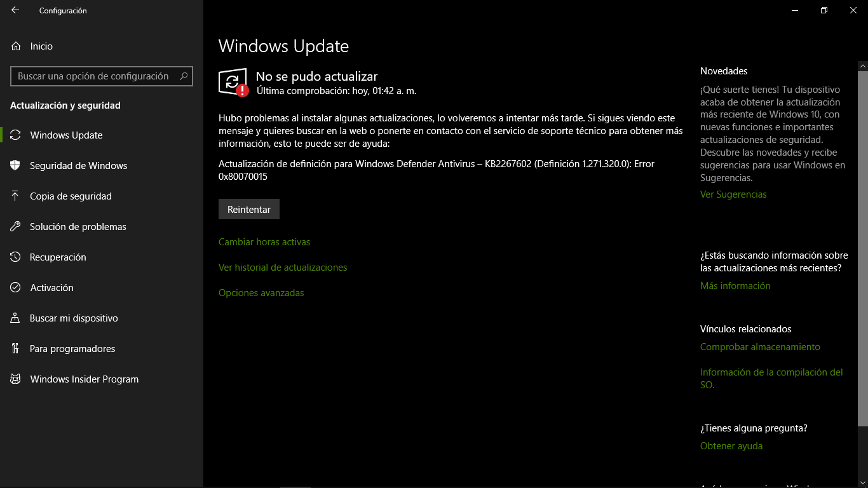Open Para programadores tools icon

coord(16,349)
